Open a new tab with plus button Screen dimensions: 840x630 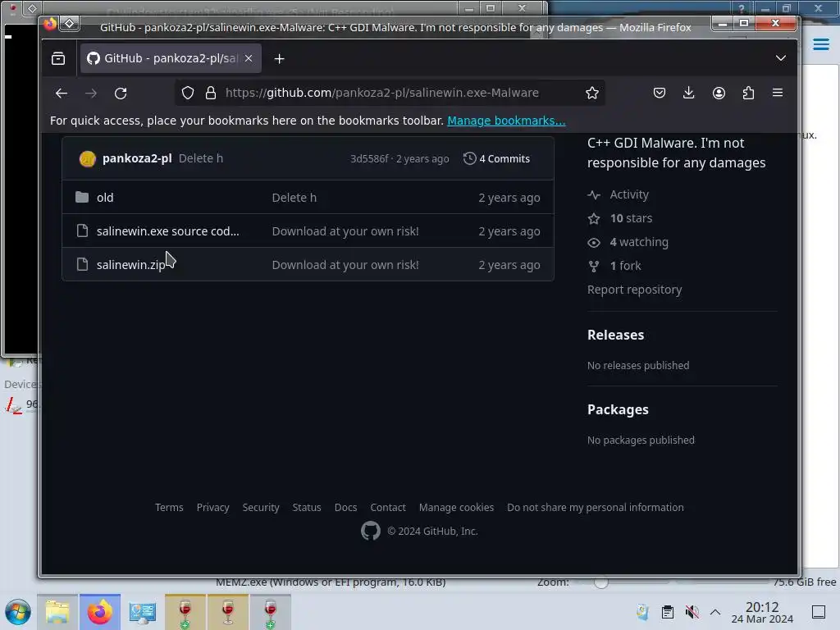(x=279, y=59)
